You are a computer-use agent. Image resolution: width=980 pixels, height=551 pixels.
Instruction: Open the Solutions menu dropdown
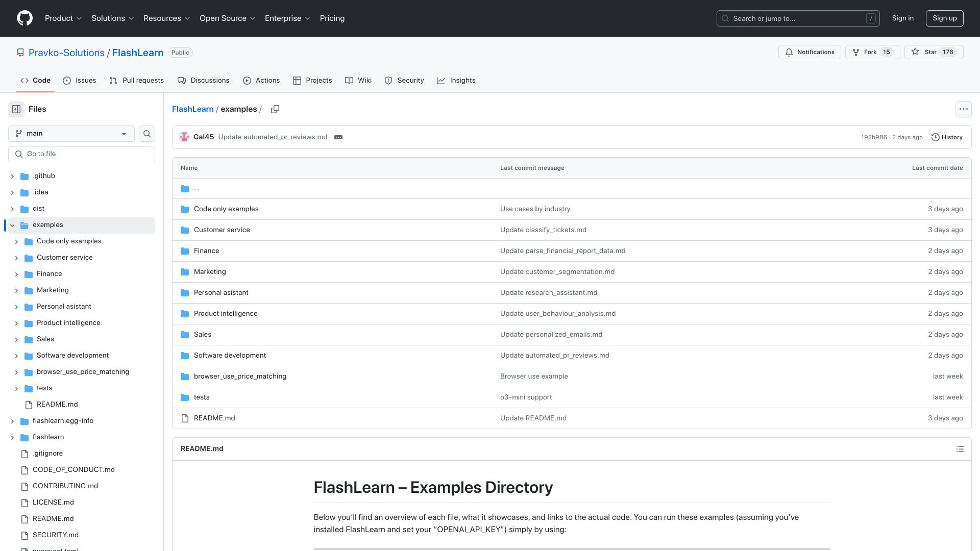pyautogui.click(x=113, y=18)
